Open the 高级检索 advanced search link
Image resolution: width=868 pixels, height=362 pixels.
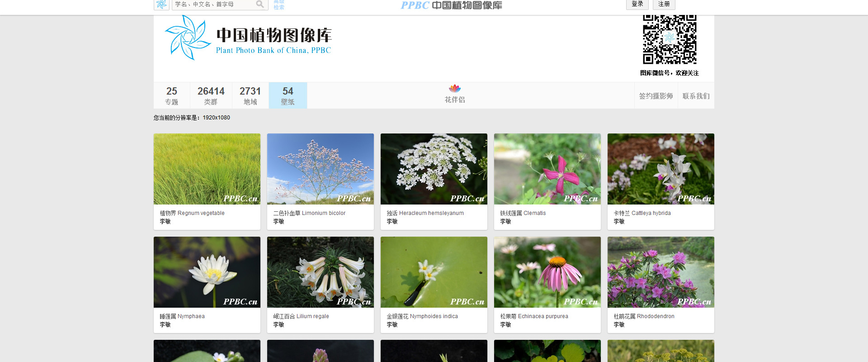279,5
